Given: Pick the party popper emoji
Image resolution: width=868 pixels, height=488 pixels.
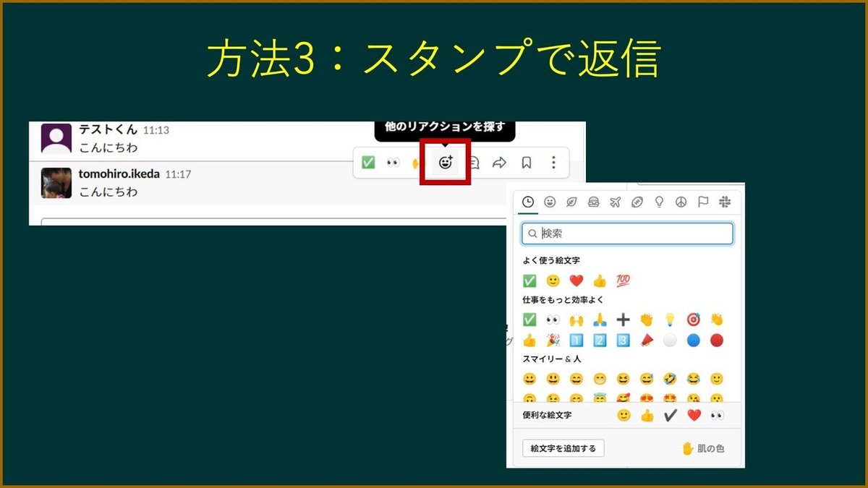Looking at the screenshot, I should tap(553, 340).
